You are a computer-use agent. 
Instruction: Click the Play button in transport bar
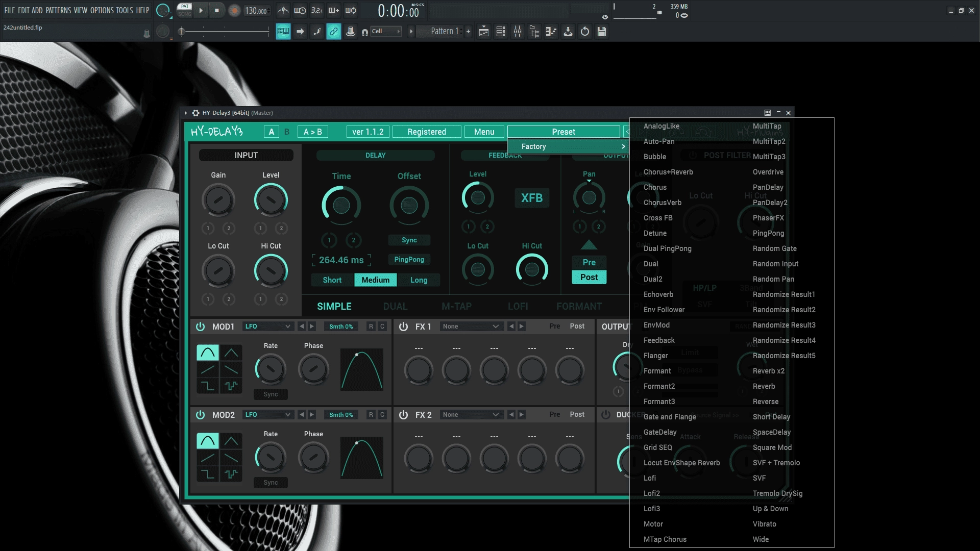201,10
